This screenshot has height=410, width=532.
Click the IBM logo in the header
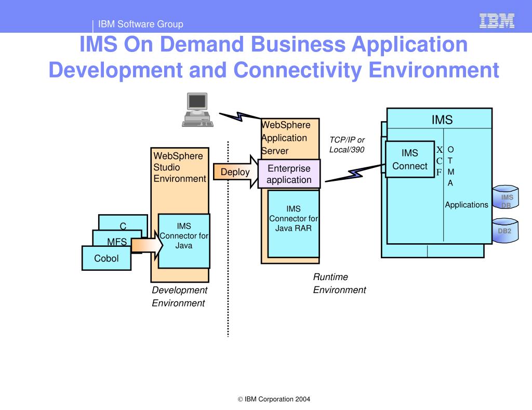[497, 21]
